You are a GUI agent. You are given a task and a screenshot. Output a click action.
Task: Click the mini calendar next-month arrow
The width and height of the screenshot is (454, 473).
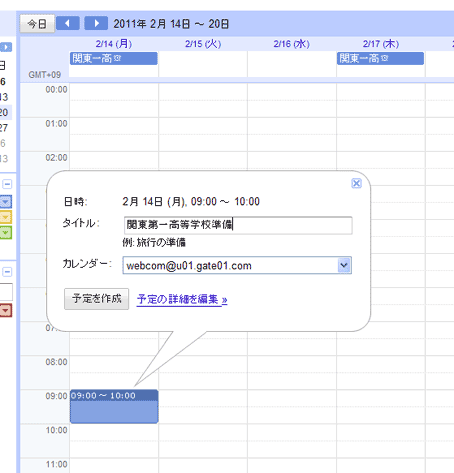point(6,47)
